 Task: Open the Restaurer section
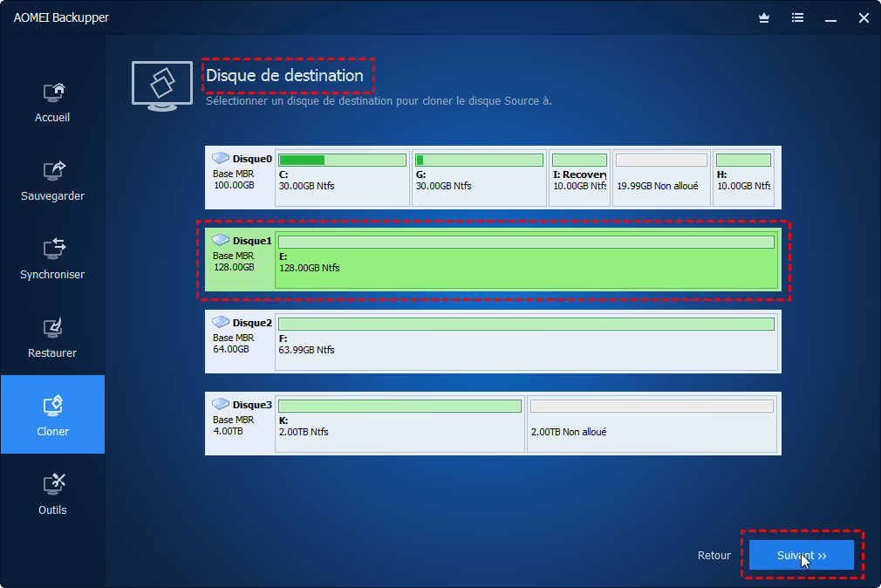point(52,338)
